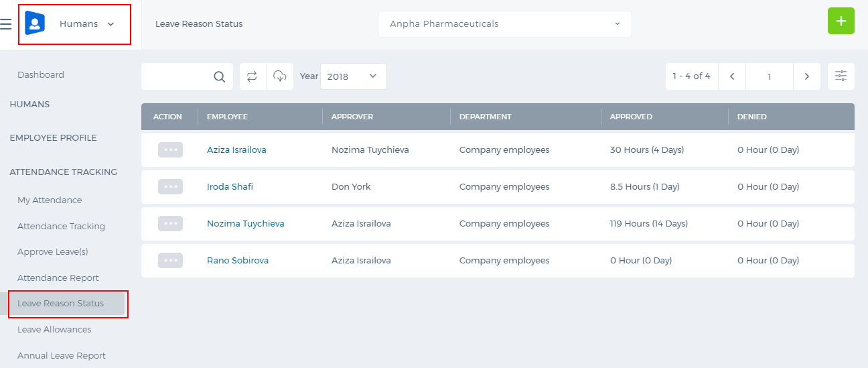This screenshot has width=868, height=368.
Task: Open the Year 2018 dropdown
Action: [x=354, y=76]
